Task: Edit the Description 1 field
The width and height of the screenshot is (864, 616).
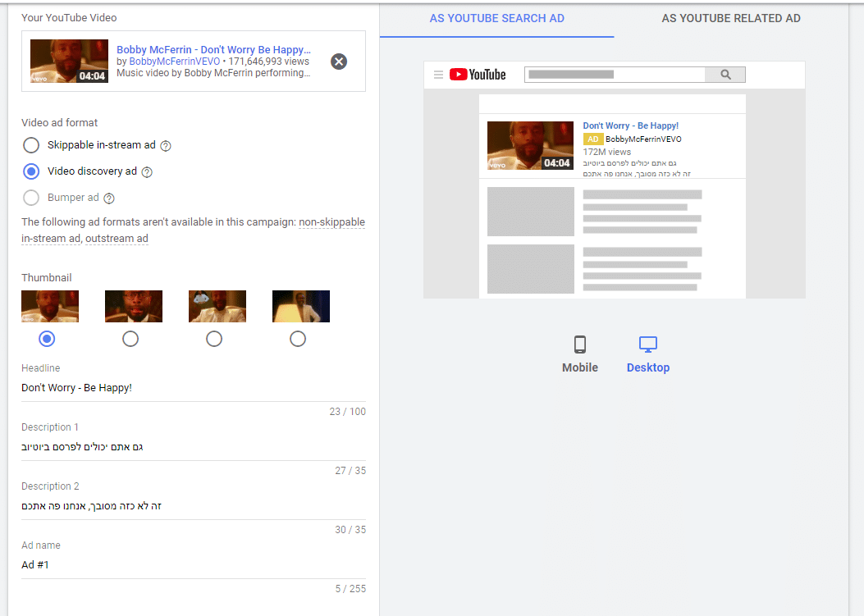Action: [x=194, y=447]
